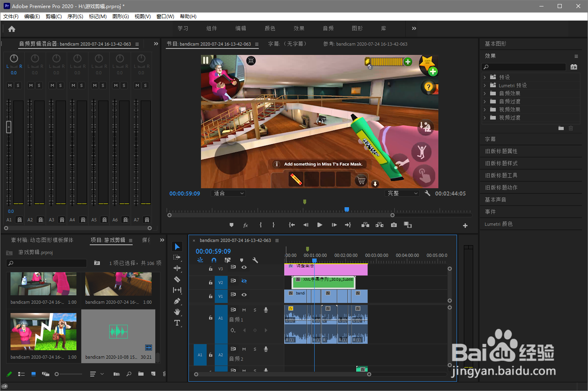Toggle the global FX mute button

click(245, 225)
